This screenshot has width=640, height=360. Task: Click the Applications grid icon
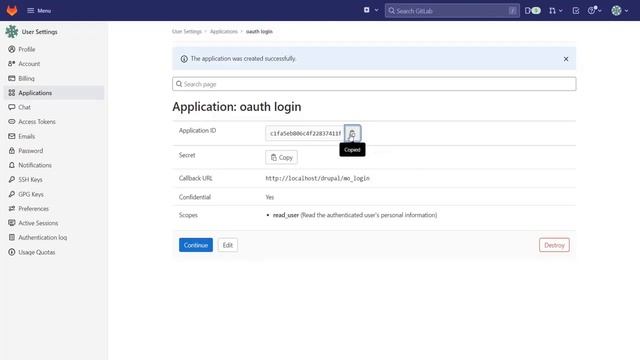tap(11, 93)
